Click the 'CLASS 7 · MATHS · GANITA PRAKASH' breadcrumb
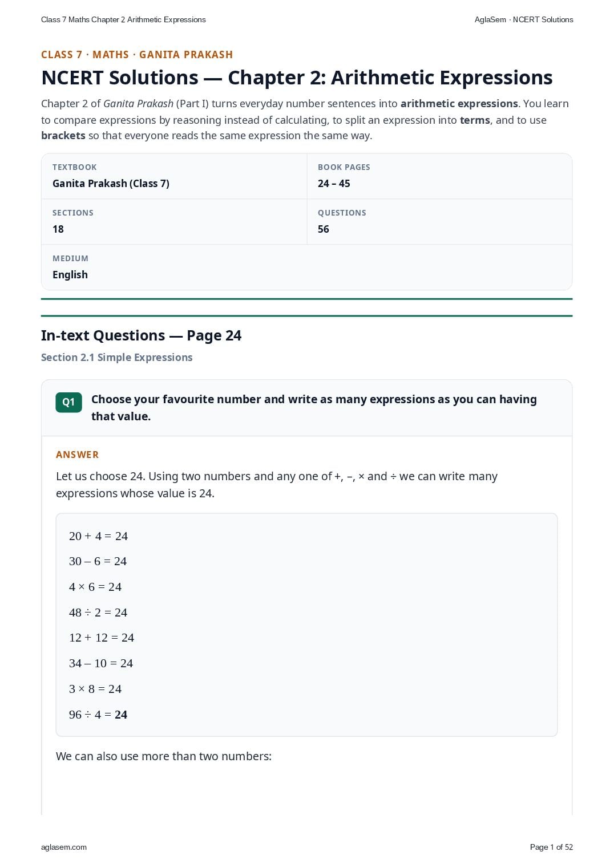 pos(137,55)
